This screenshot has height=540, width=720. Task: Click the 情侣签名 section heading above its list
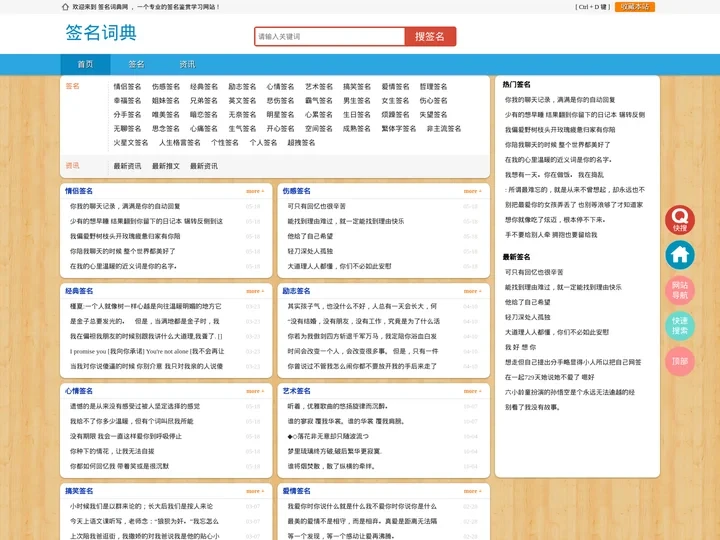(x=79, y=191)
